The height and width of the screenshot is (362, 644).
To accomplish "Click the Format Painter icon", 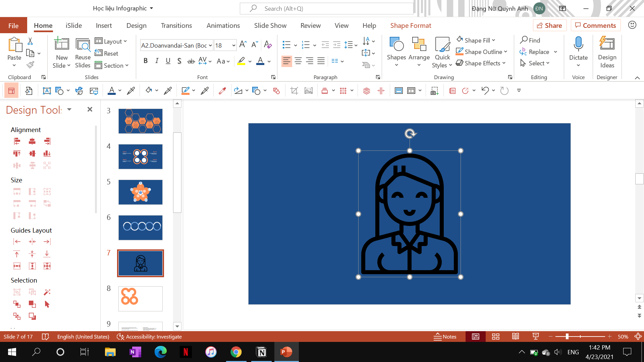I will pos(30,64).
